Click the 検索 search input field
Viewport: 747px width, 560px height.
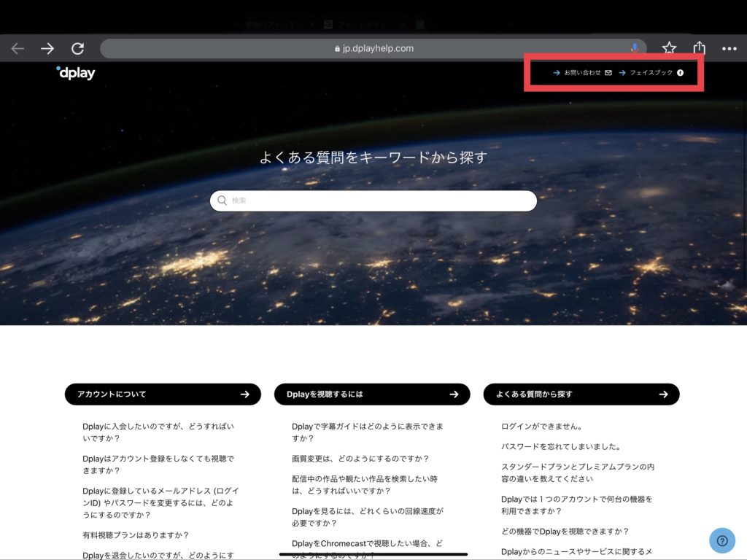click(x=373, y=201)
